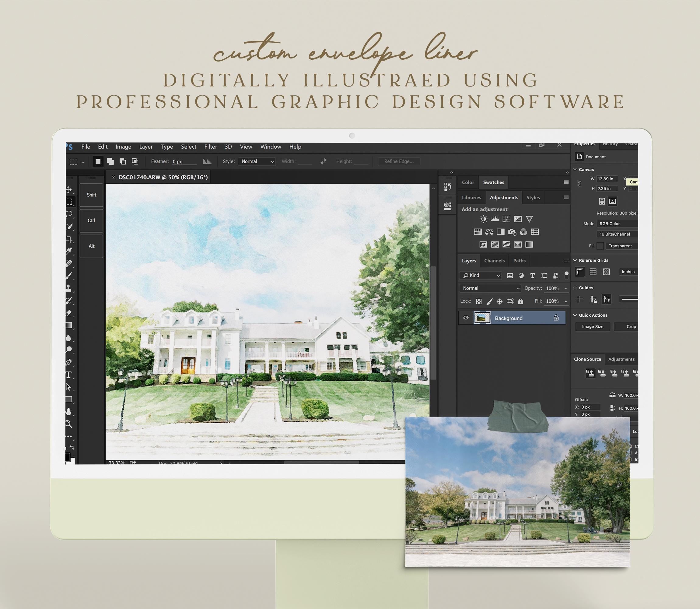Hide the Background layer with eye icon

click(x=466, y=318)
